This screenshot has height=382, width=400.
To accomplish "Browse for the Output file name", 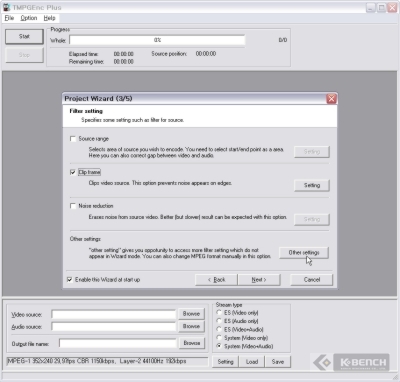I will pyautogui.click(x=192, y=343).
